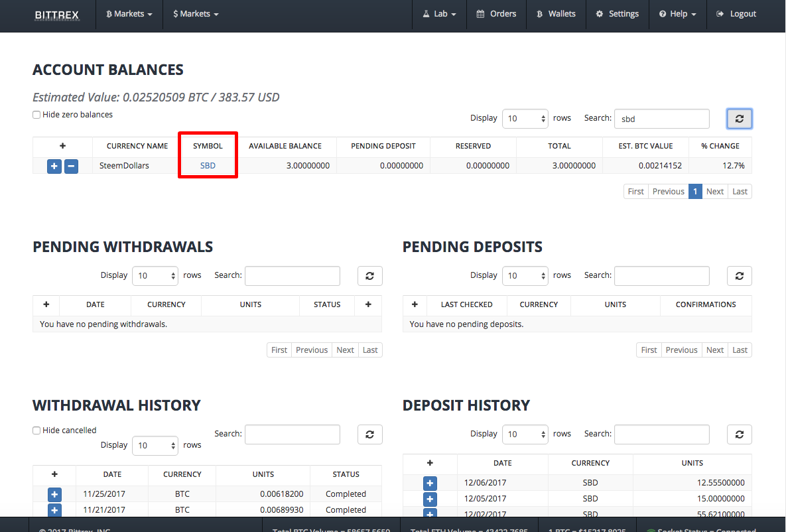Click the Deposit History search field
The image size is (786, 532).
tap(662, 434)
